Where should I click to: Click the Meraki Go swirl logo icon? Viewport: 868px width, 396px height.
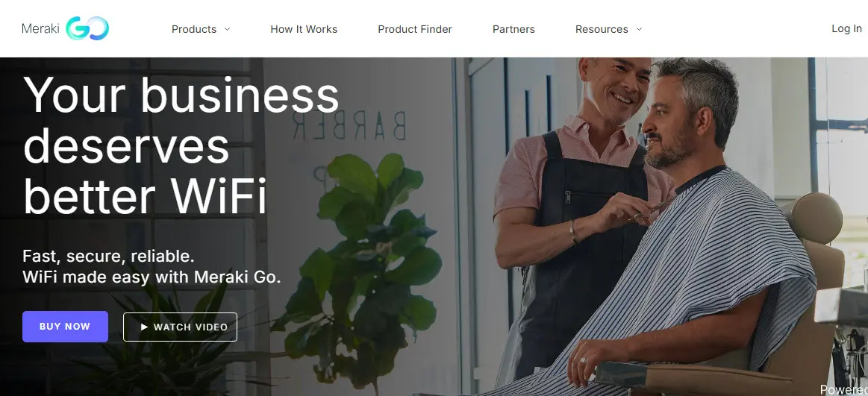click(x=87, y=28)
